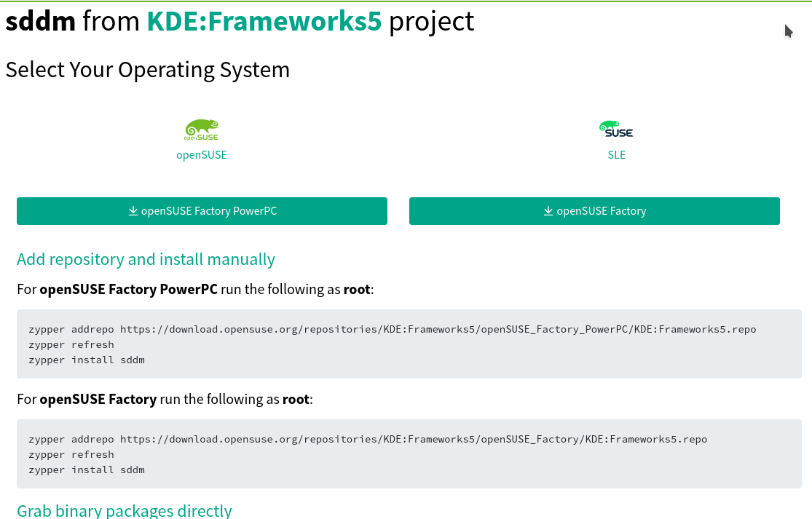Click inside the openSUSE Factory code snippet box

pyautogui.click(x=408, y=454)
